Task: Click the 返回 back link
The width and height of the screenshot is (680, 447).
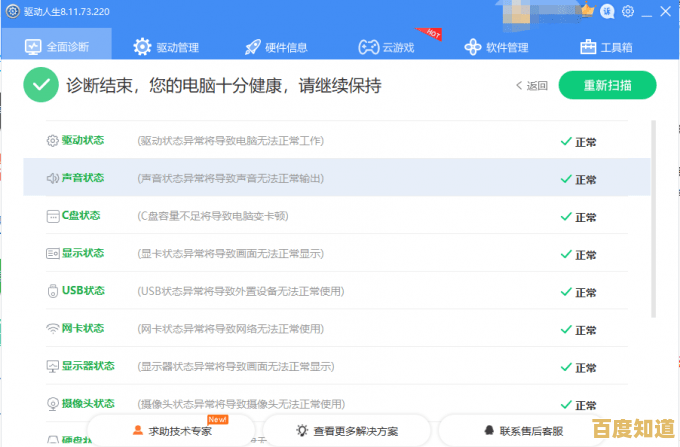Action: click(x=532, y=86)
